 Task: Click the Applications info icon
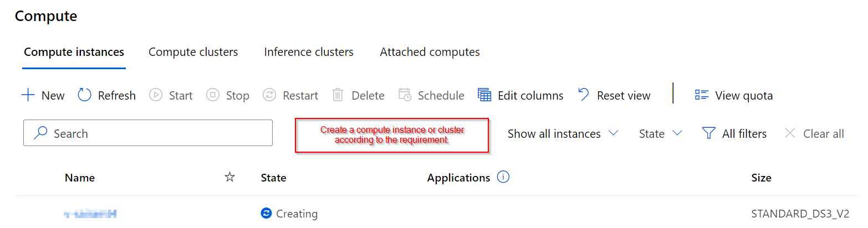503,177
